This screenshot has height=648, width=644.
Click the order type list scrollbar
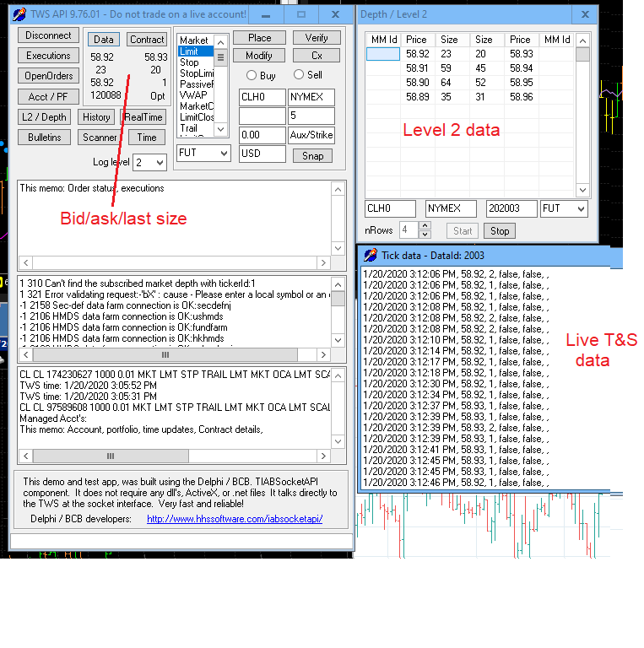221,84
